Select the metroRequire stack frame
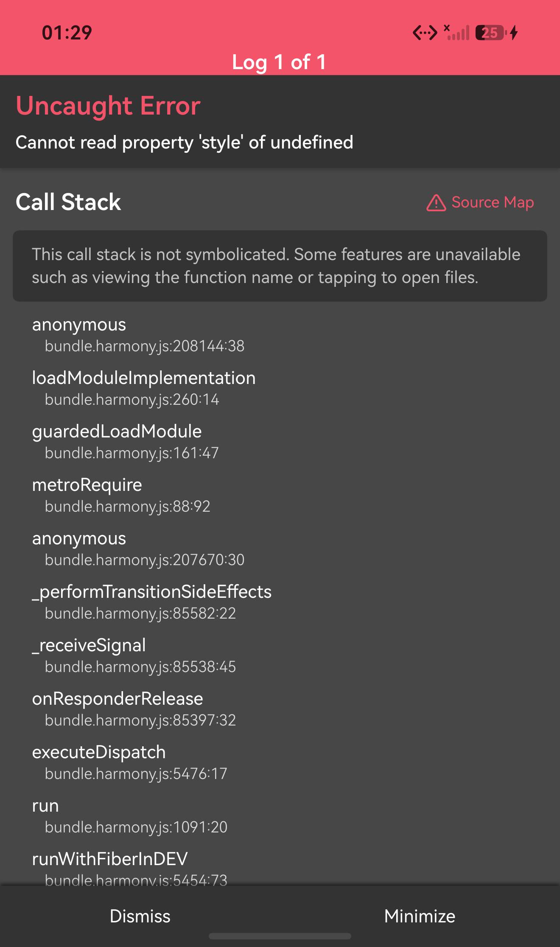 280,495
